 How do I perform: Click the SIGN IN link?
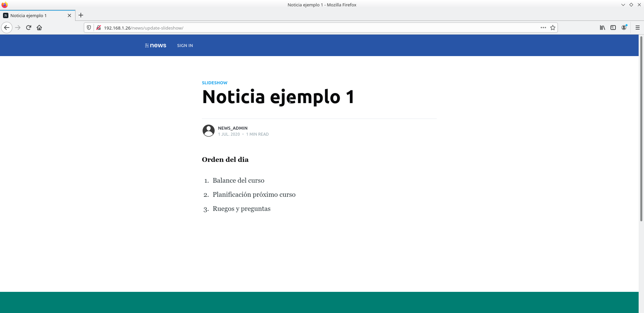click(x=185, y=45)
